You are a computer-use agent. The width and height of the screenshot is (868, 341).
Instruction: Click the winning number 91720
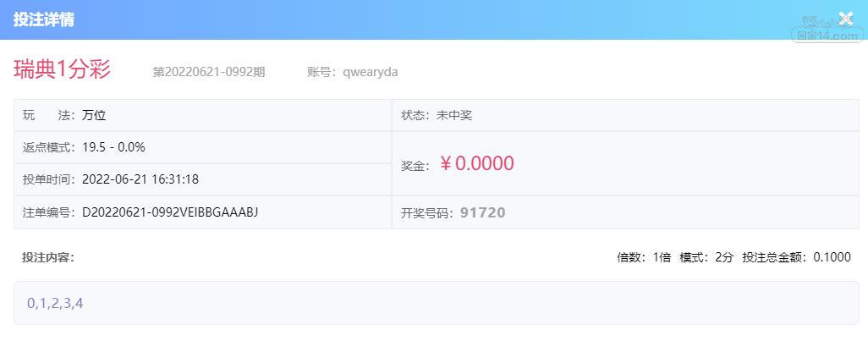click(x=482, y=213)
